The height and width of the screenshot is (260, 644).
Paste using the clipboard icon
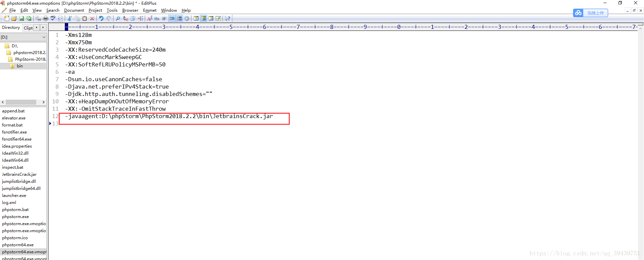coord(85,18)
